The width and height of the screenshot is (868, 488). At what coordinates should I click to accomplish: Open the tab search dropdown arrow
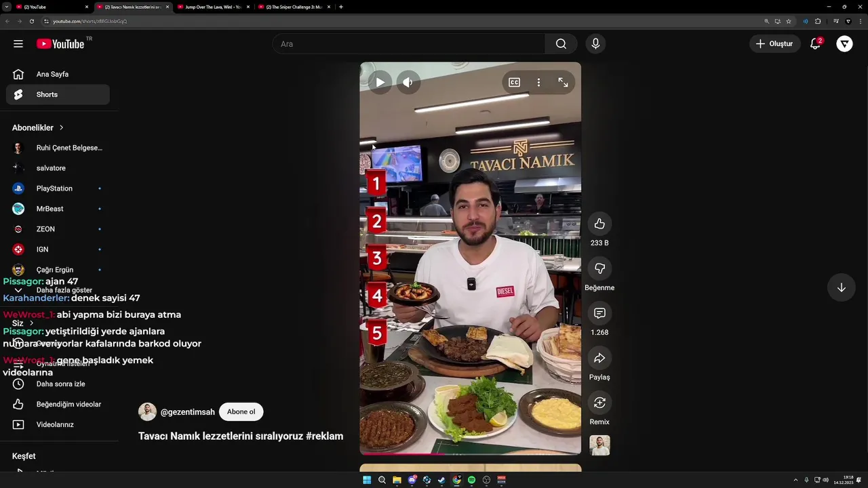(x=5, y=7)
